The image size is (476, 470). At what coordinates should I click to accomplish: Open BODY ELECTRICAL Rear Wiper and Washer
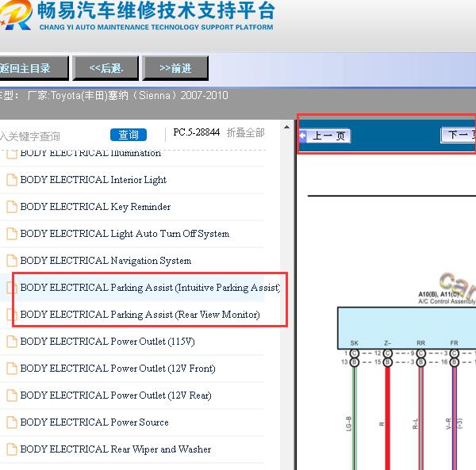tap(115, 449)
